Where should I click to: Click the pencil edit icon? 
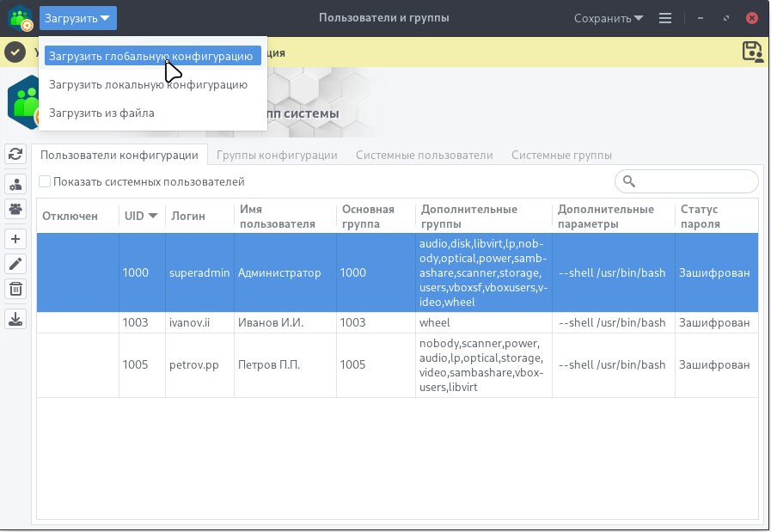(x=15, y=264)
